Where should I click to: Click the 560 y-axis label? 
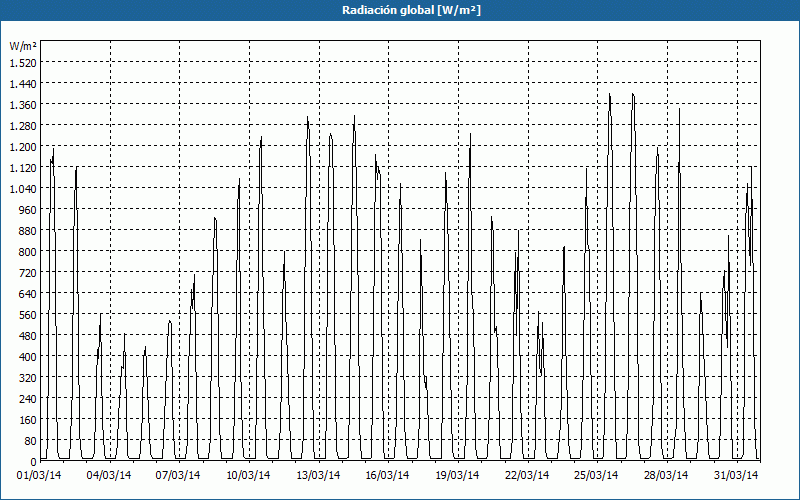tap(28, 315)
